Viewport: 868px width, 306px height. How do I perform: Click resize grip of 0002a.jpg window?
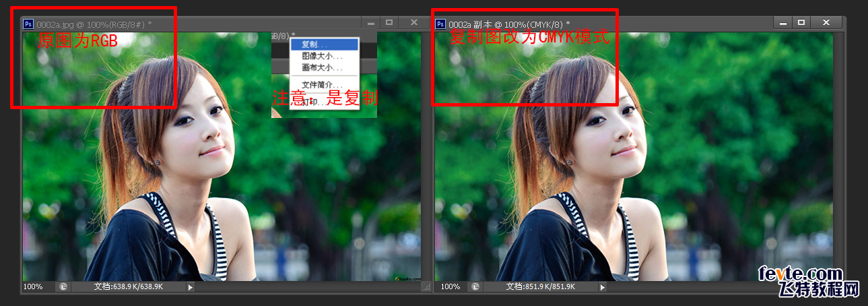pyautogui.click(x=426, y=287)
